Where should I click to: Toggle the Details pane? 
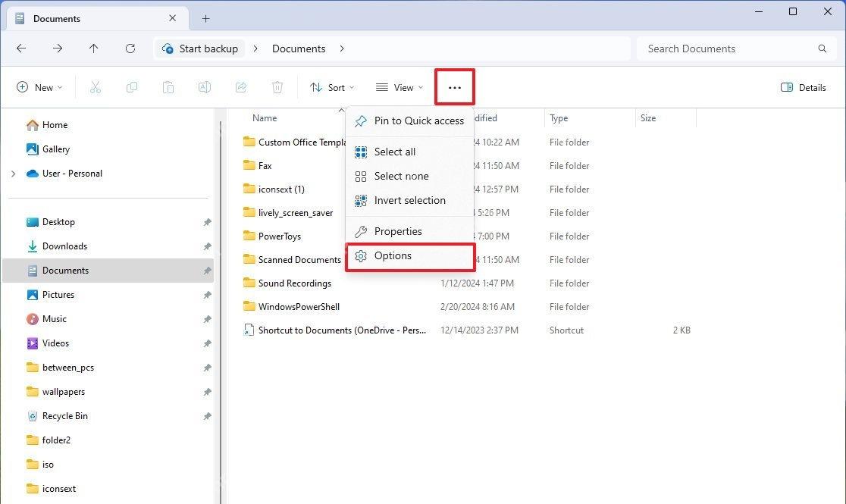pos(804,87)
